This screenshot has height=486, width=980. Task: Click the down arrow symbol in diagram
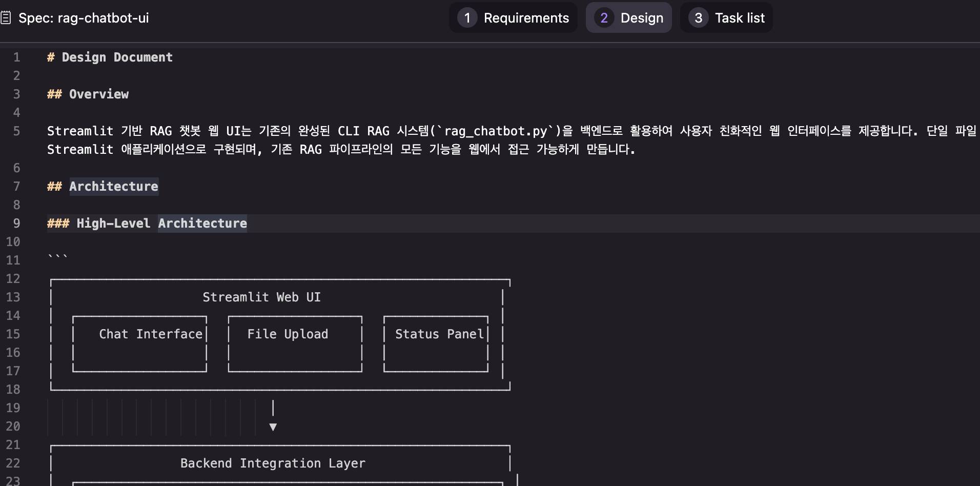[x=273, y=427]
